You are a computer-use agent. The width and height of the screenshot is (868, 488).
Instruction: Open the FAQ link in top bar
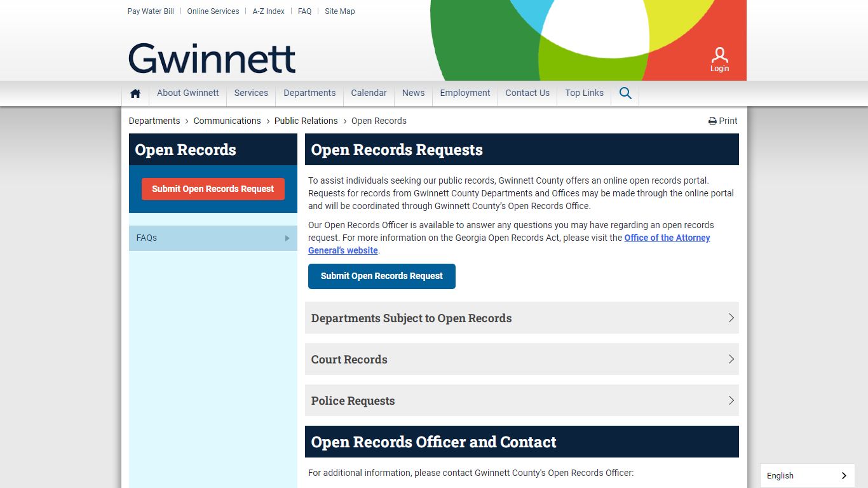click(305, 11)
